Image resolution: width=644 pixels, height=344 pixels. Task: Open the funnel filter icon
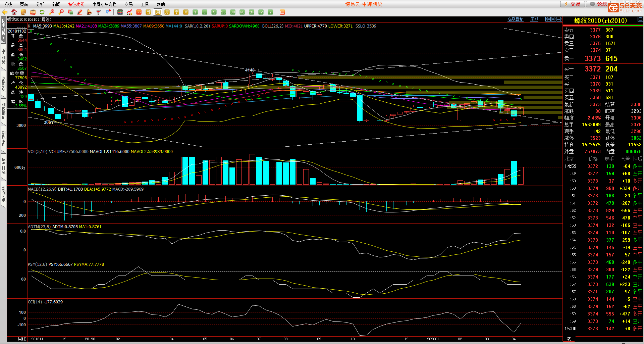(99, 12)
